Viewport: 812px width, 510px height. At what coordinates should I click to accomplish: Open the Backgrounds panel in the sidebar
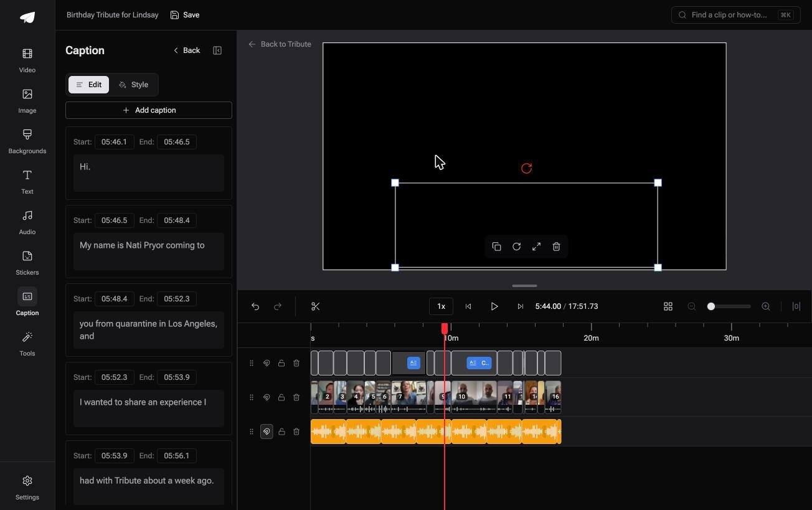point(27,141)
